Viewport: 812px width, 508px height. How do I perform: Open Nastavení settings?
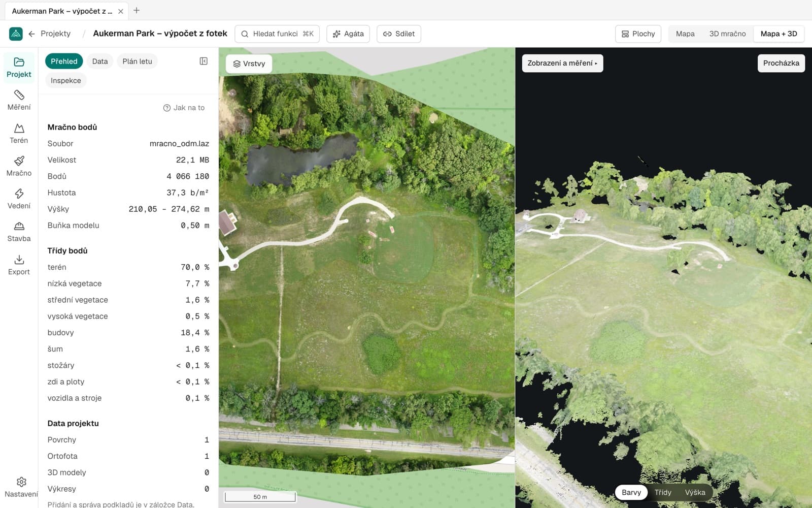pos(21,487)
